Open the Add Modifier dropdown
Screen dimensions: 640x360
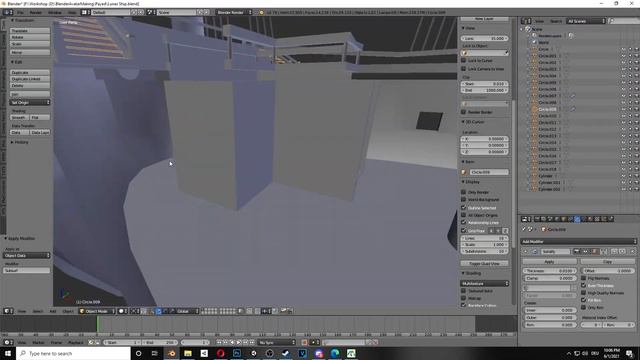tap(578, 242)
